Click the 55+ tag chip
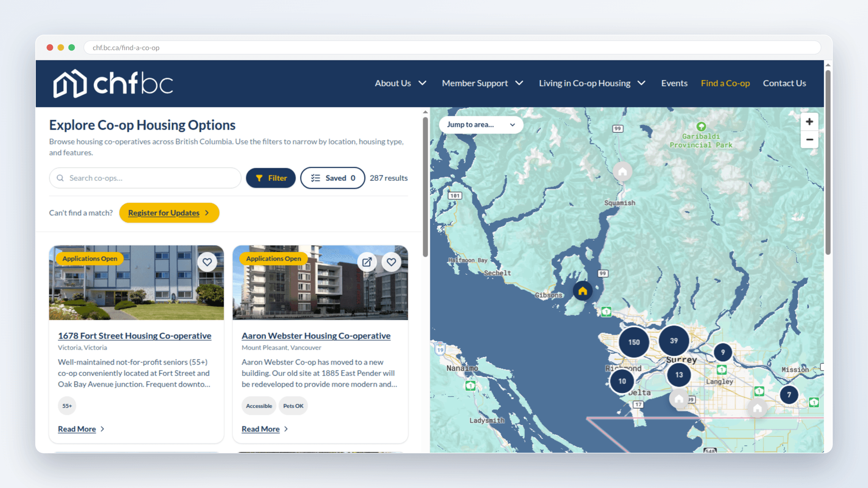 pos(67,406)
